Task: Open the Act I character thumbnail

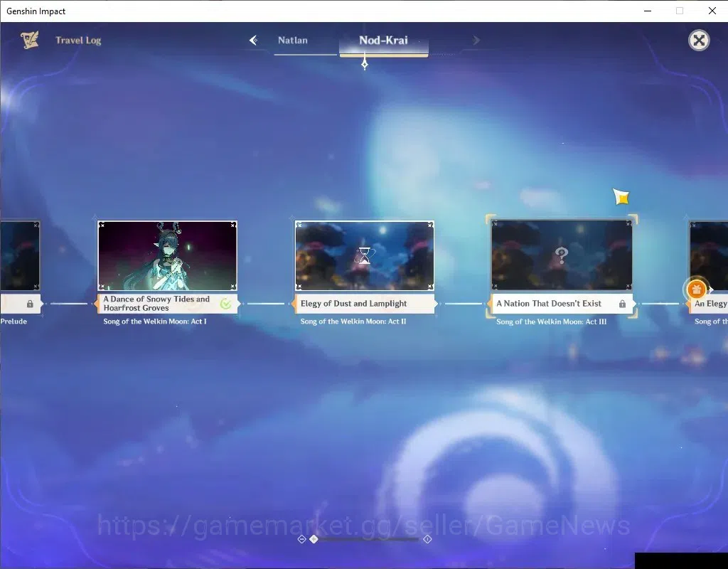Action: pyautogui.click(x=168, y=256)
